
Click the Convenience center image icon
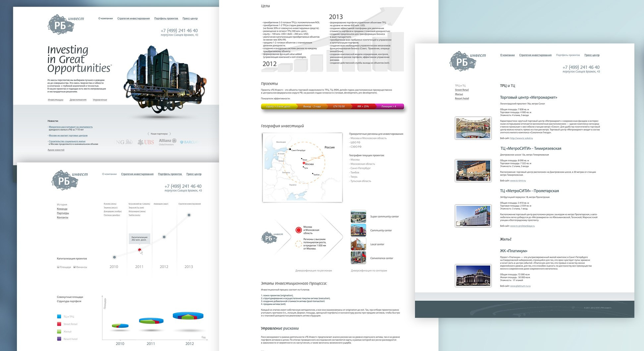(358, 258)
